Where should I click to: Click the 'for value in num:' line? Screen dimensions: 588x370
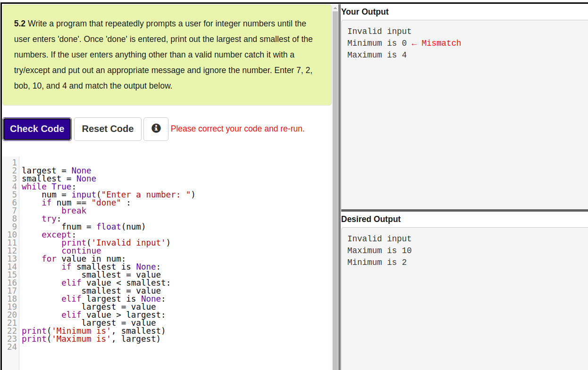click(84, 259)
